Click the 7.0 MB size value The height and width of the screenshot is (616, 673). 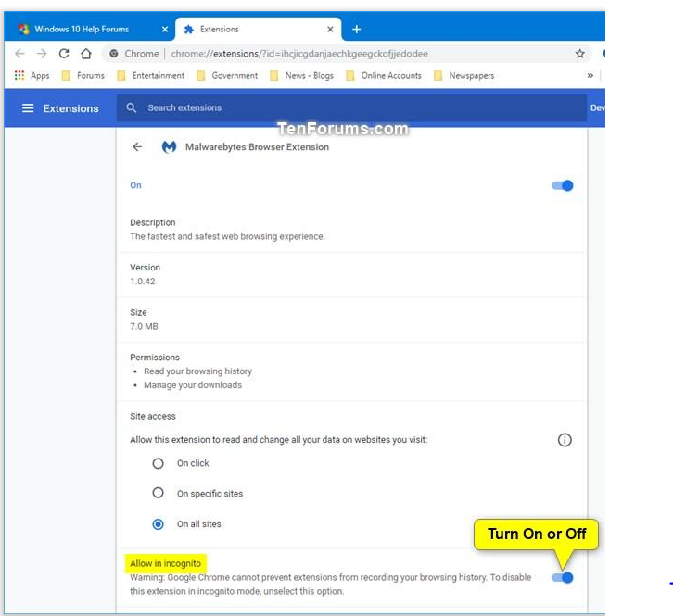pos(144,326)
